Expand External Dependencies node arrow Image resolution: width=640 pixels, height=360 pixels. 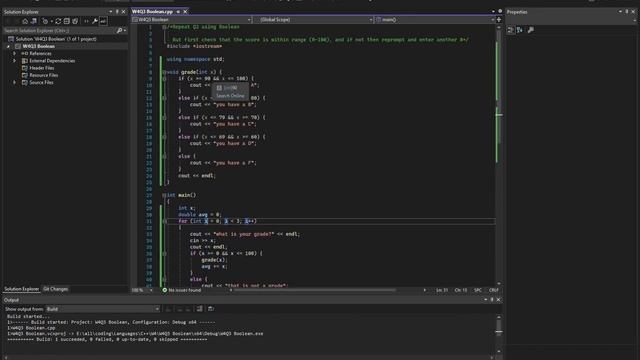coord(15,61)
